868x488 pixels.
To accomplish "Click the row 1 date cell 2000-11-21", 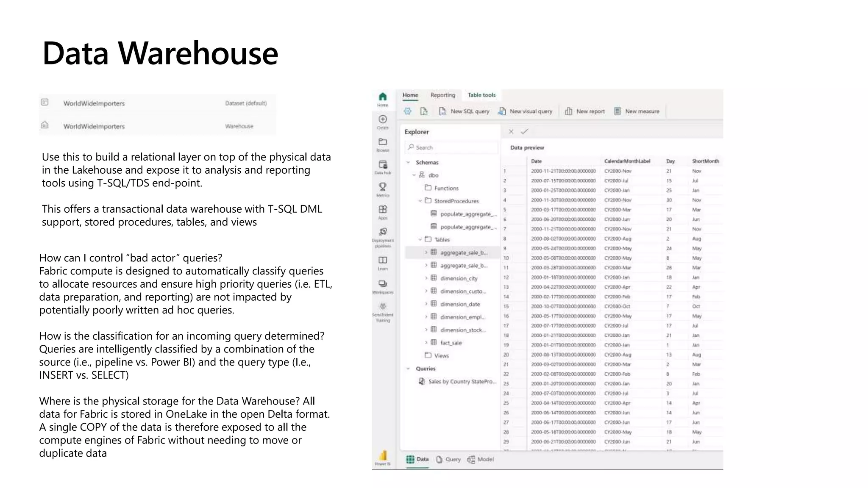I will [563, 171].
